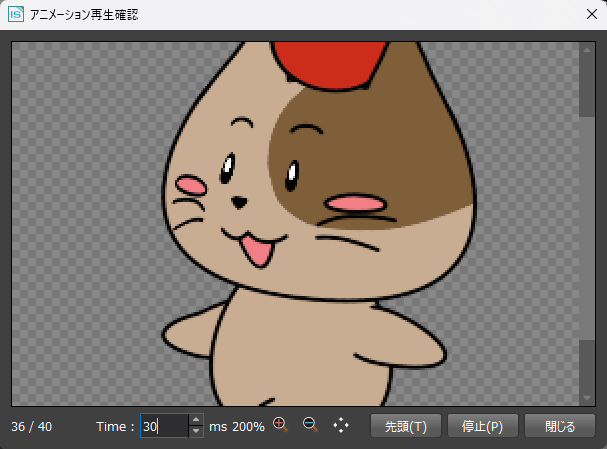Click the fit-to-window arrows icon

[x=341, y=425]
